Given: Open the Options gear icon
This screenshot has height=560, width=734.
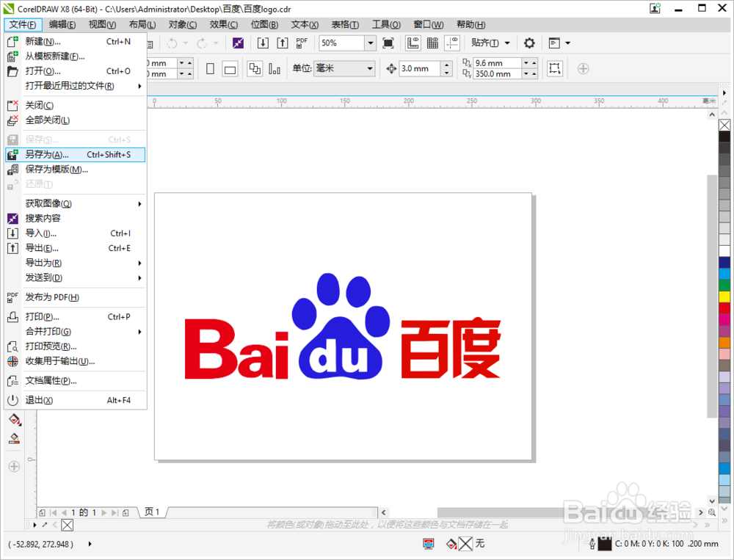Looking at the screenshot, I should tap(528, 43).
